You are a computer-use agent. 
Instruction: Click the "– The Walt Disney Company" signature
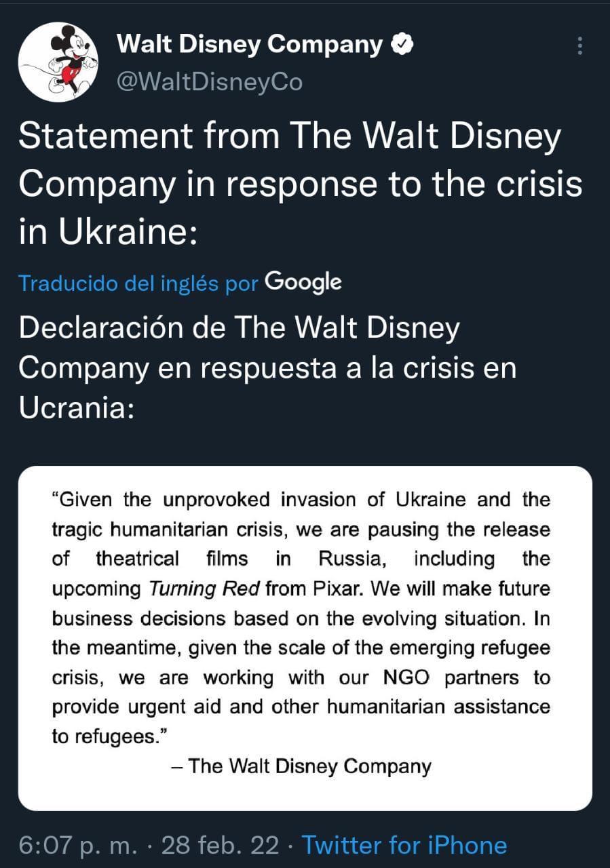click(301, 766)
